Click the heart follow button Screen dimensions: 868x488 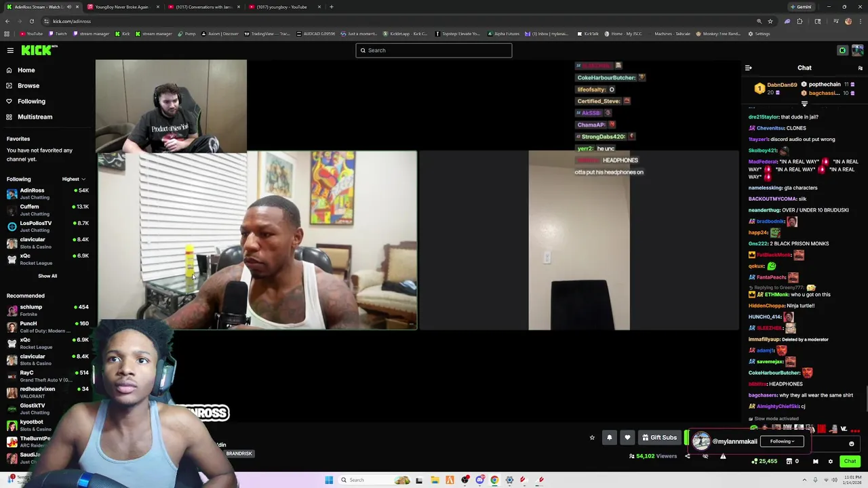(627, 438)
